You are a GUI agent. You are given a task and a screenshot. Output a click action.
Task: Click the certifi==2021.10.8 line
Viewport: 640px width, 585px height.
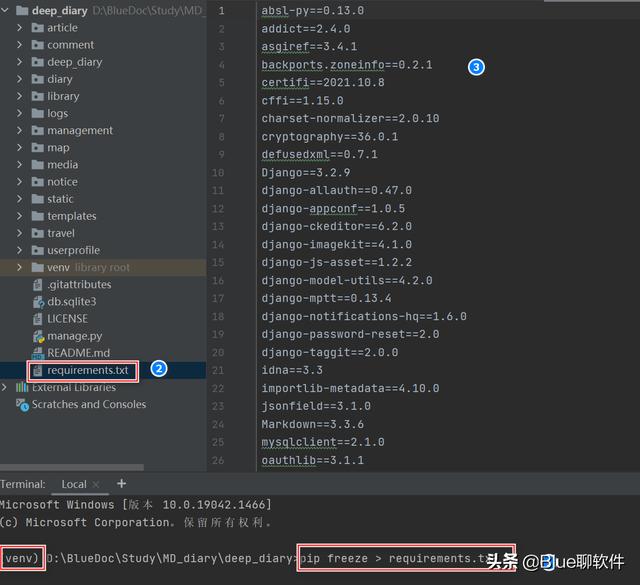(x=323, y=83)
